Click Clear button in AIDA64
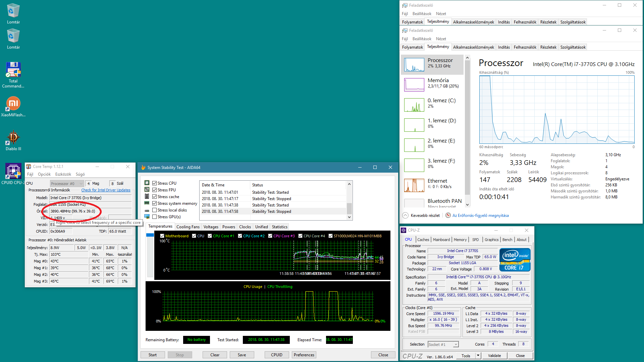The image size is (644, 362). point(215,355)
